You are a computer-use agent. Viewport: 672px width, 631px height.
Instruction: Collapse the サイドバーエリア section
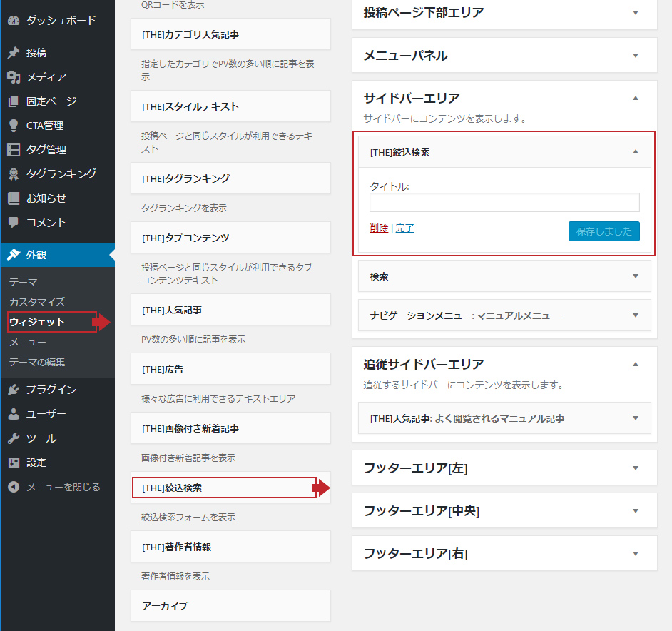pyautogui.click(x=635, y=98)
